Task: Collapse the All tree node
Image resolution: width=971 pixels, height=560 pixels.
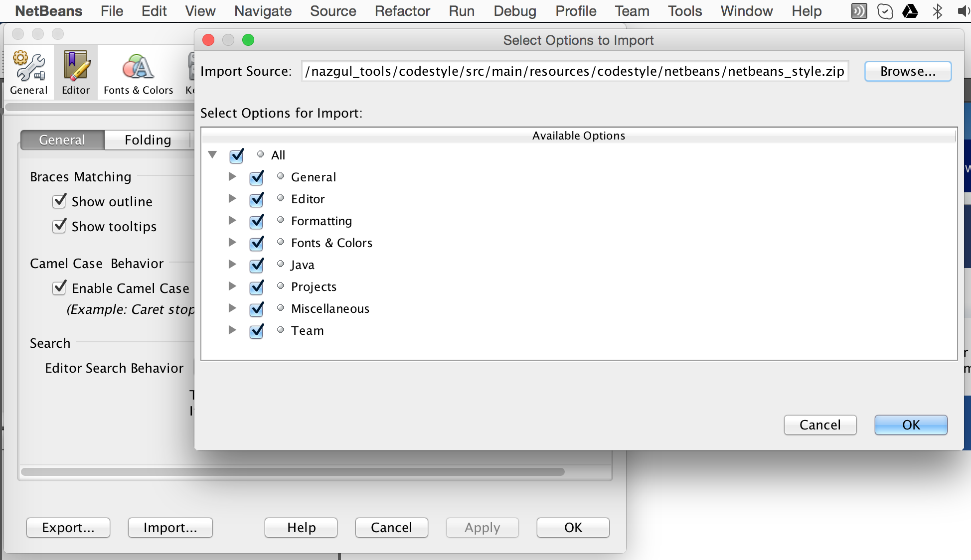Action: pyautogui.click(x=212, y=155)
